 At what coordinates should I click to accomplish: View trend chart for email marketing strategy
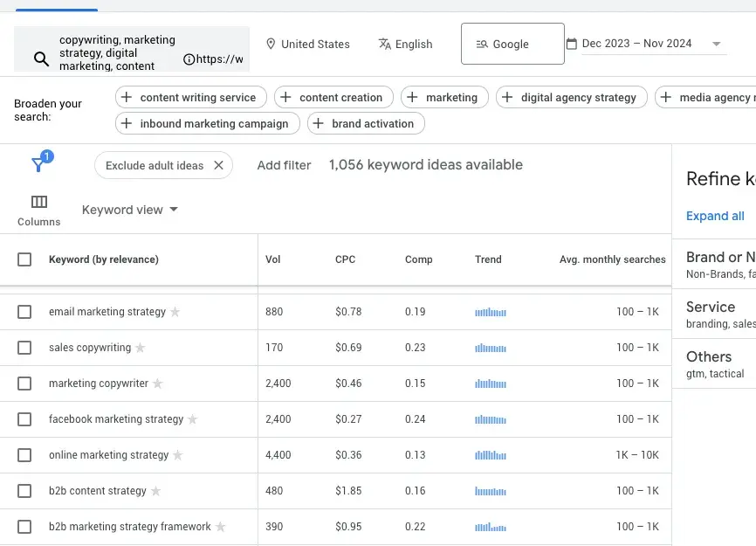pyautogui.click(x=491, y=312)
